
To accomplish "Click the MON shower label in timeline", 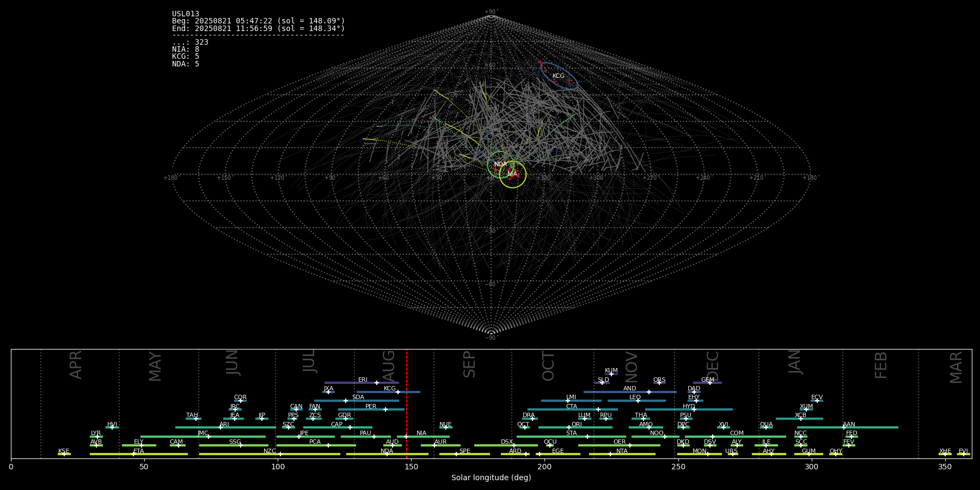I will point(700,451).
